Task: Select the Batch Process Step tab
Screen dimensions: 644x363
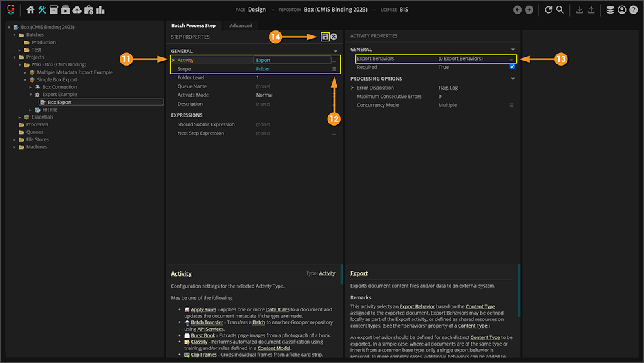Action: [x=193, y=25]
